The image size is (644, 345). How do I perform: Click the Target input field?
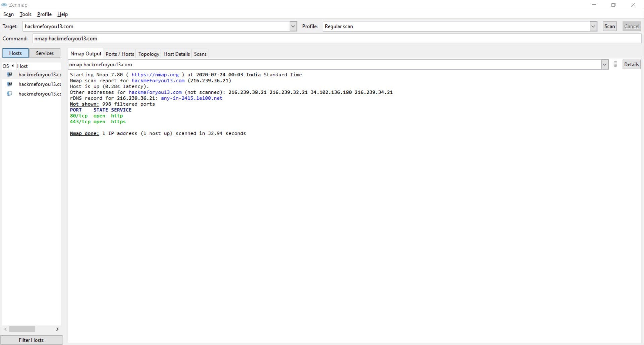[x=156, y=26]
